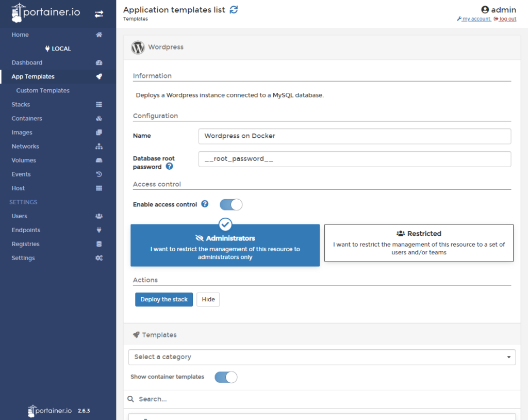Click the version number 2.6.3
Image resolution: width=528 pixels, height=420 pixels.
click(x=84, y=411)
